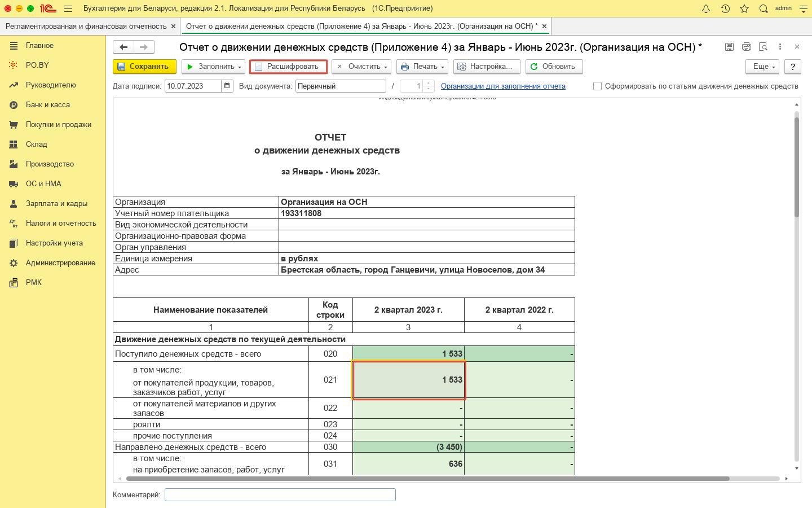Viewport: 812px width, 508px height.
Task: Click the Расшифровать button
Action: click(288, 67)
